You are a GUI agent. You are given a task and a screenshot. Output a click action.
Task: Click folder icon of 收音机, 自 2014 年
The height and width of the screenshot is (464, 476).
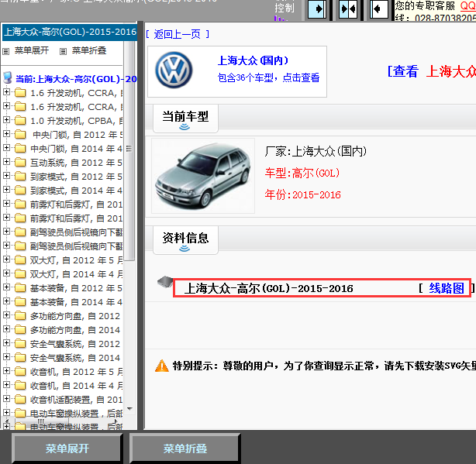pos(20,386)
